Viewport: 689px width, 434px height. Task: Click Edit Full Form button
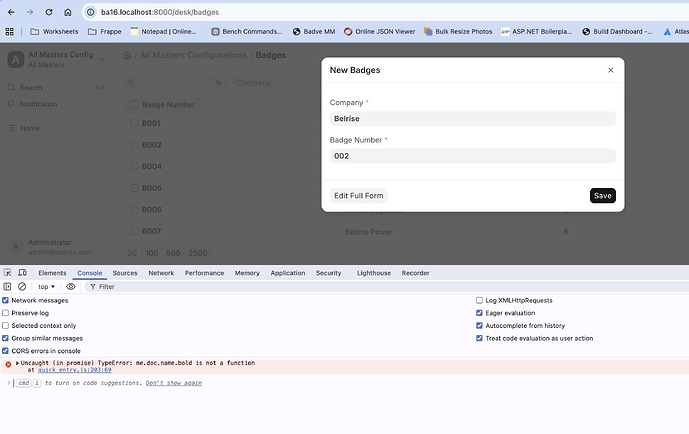tap(359, 196)
